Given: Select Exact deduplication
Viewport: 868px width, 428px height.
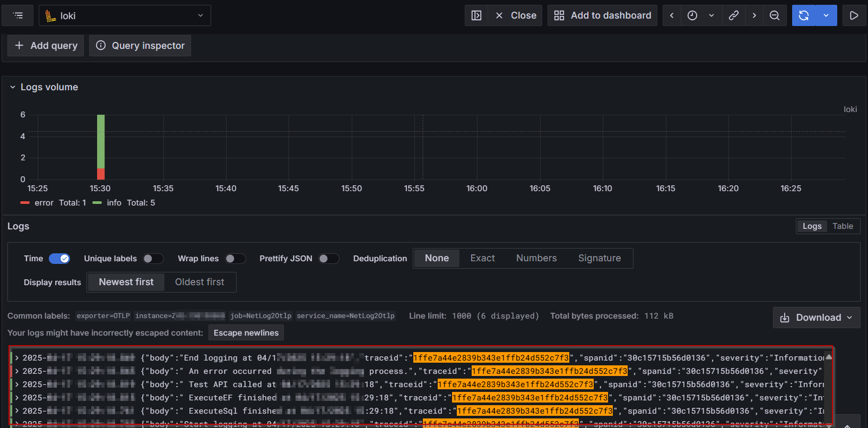Looking at the screenshot, I should click(482, 258).
